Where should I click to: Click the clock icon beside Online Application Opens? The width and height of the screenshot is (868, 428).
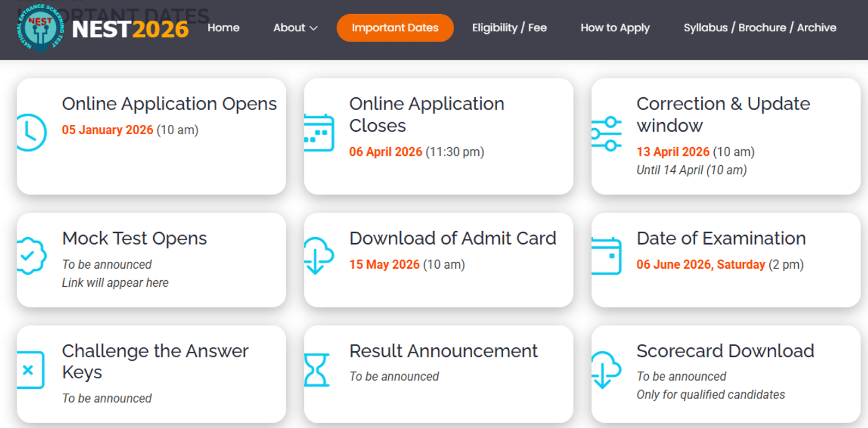click(x=31, y=132)
